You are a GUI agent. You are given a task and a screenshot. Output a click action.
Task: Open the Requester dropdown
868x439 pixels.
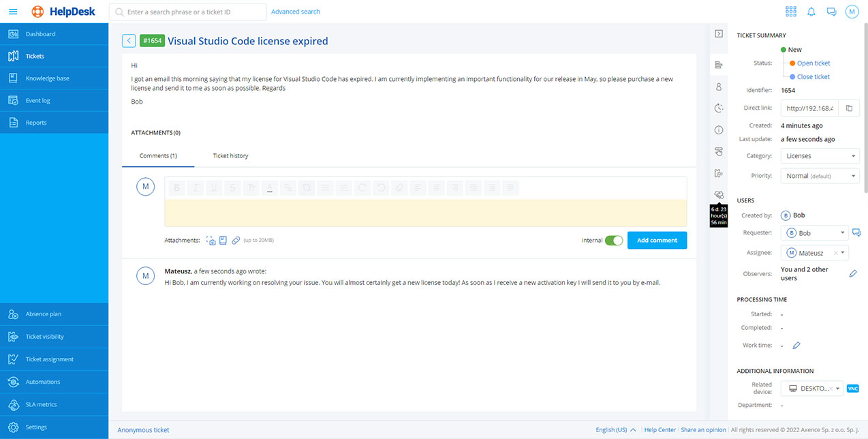tap(815, 233)
